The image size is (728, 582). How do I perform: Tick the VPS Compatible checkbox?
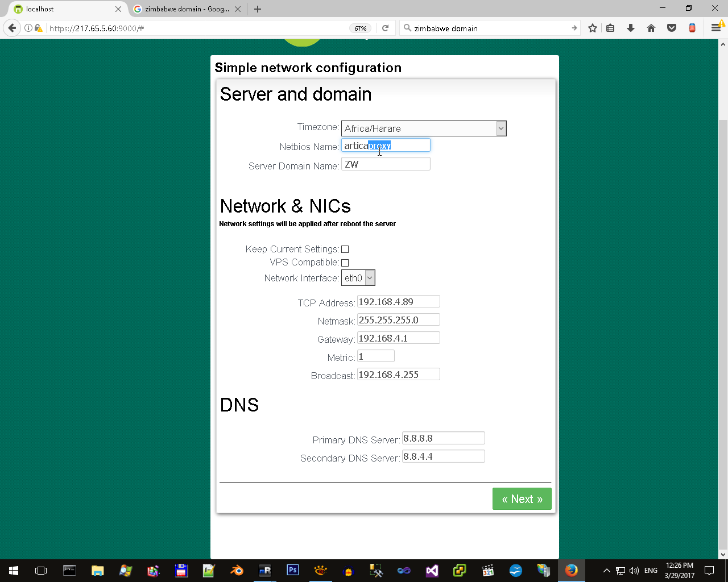(x=345, y=263)
